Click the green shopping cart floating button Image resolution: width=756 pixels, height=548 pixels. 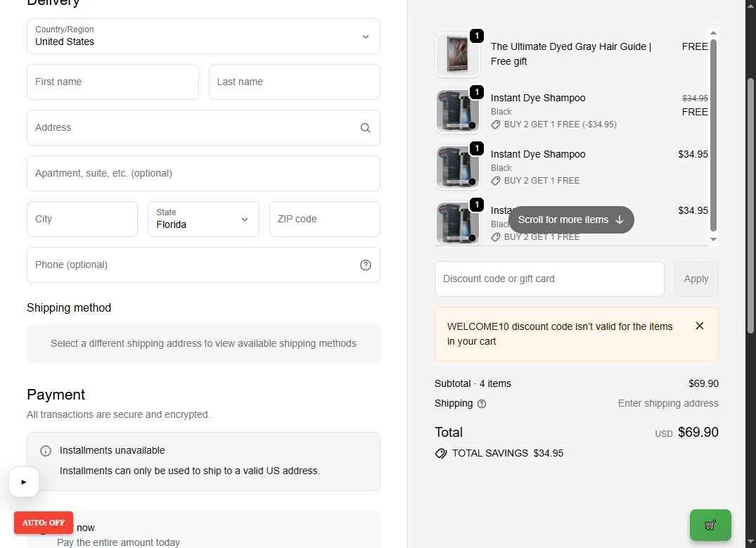coord(710,525)
